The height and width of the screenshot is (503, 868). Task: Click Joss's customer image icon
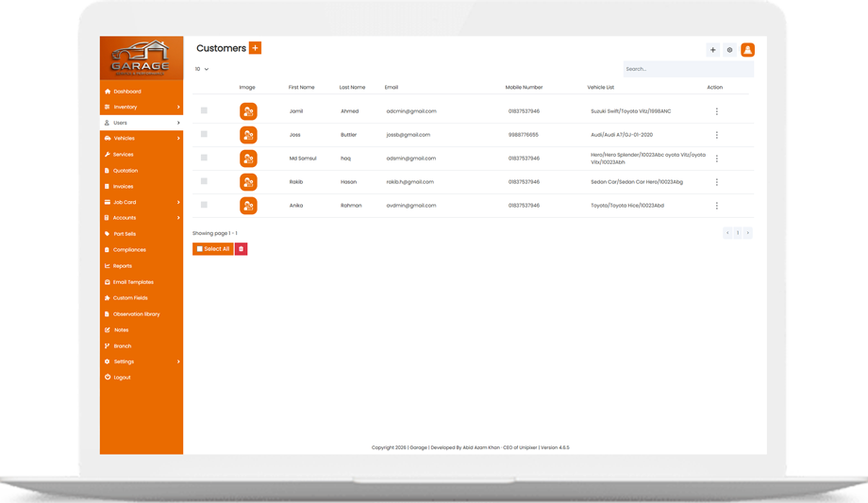248,135
